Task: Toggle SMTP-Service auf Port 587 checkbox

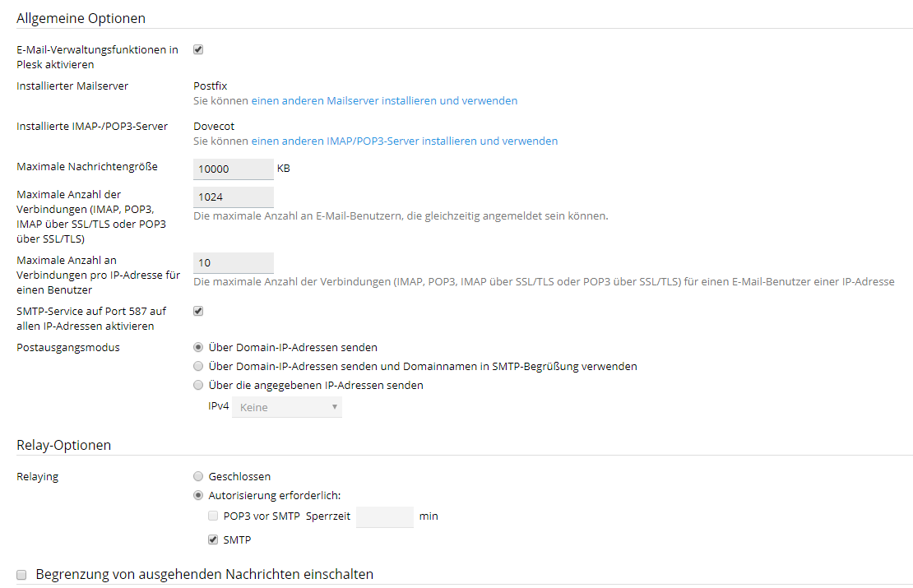Action: click(x=198, y=311)
